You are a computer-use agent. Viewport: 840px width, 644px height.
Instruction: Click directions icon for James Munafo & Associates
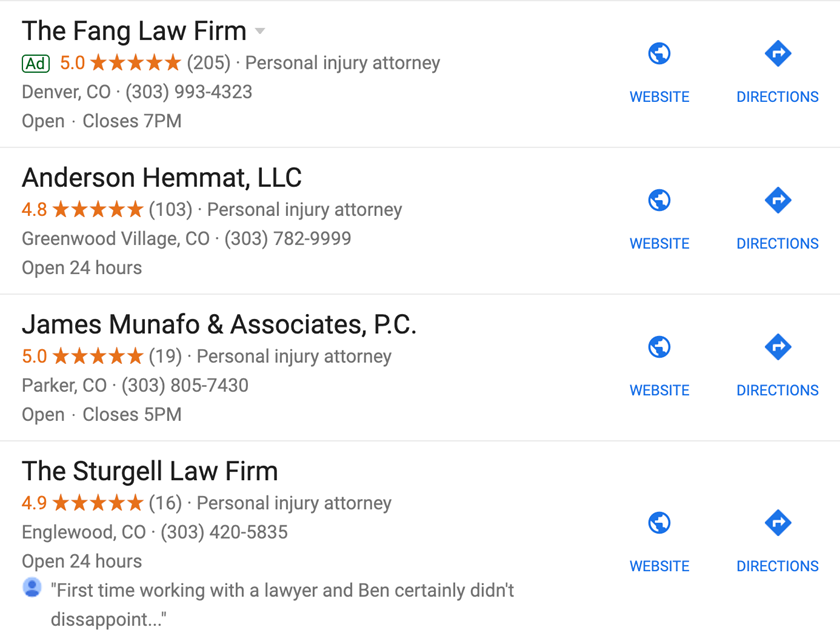click(778, 347)
